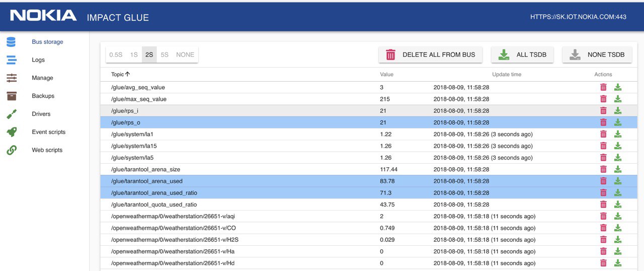The image size is (644, 271).
Task: Click the Web scripts chain-link icon
Action: click(x=11, y=150)
